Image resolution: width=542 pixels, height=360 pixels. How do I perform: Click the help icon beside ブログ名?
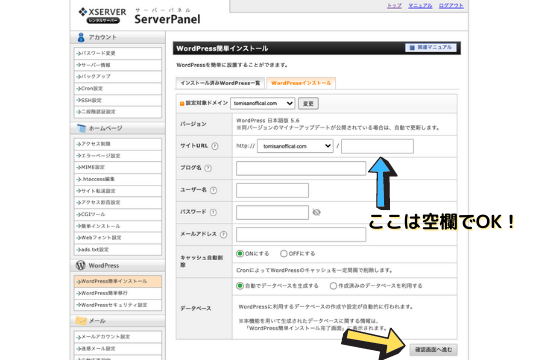pyautogui.click(x=208, y=168)
